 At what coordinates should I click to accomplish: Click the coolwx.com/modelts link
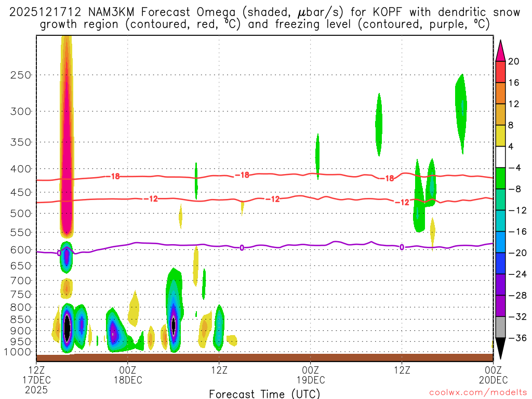pos(478,393)
